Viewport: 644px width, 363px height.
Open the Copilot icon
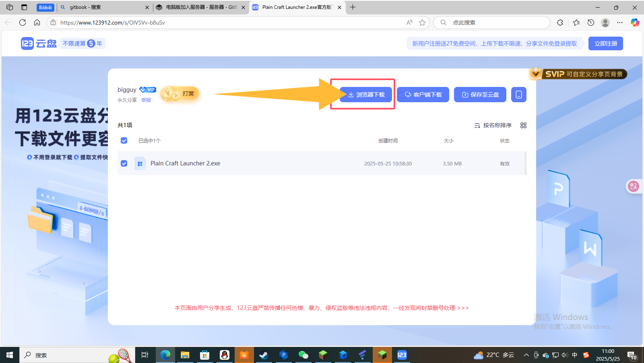click(635, 23)
